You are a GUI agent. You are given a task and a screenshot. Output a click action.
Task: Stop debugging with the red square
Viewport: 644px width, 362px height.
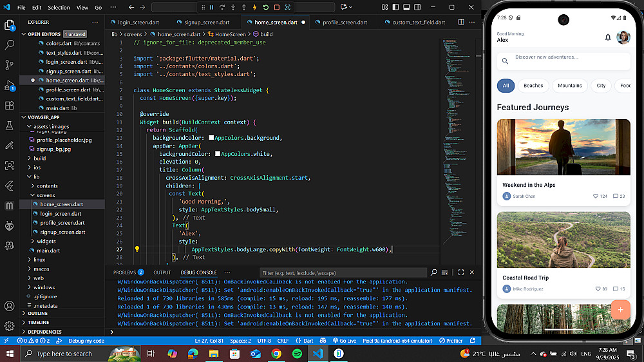pyautogui.click(x=276, y=8)
